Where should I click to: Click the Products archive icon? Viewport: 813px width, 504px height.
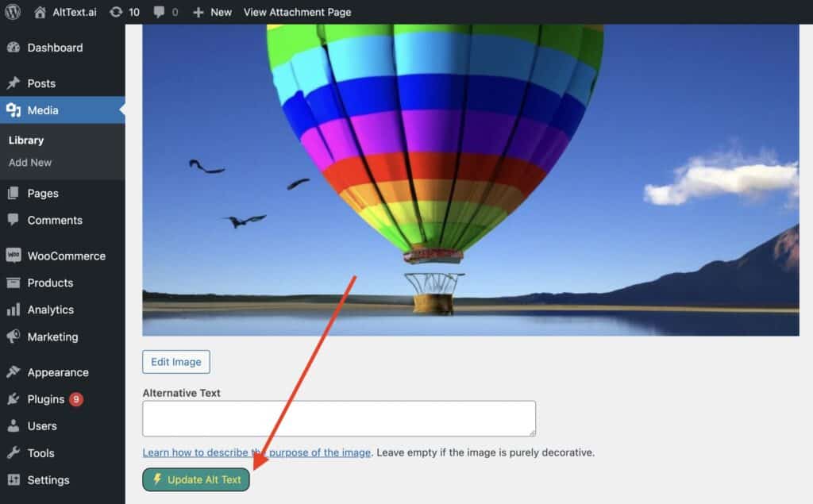click(13, 283)
